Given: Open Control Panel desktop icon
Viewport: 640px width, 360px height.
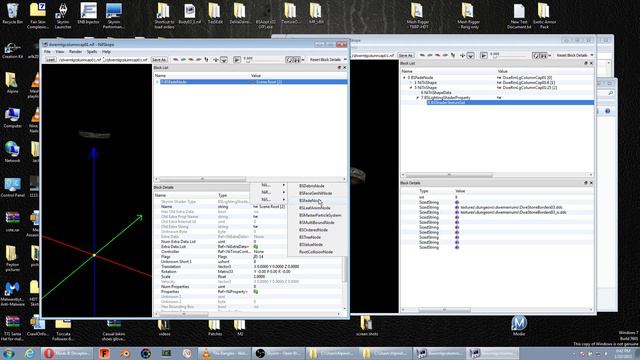Looking at the screenshot, I should tap(12, 188).
